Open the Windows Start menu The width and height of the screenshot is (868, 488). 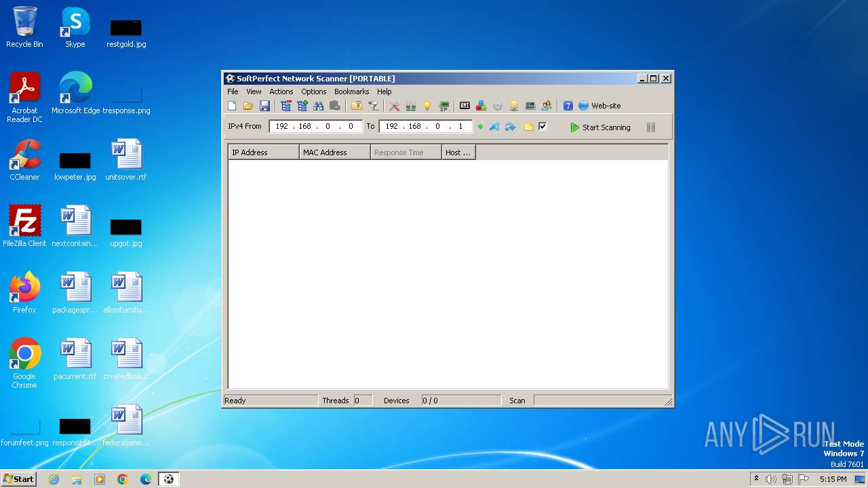click(18, 479)
